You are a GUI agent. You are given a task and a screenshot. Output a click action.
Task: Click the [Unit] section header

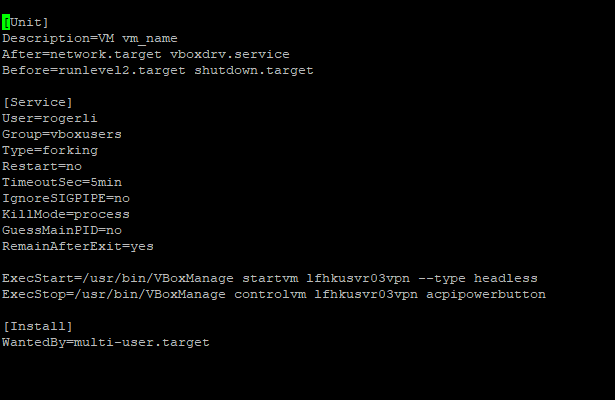pyautogui.click(x=25, y=22)
